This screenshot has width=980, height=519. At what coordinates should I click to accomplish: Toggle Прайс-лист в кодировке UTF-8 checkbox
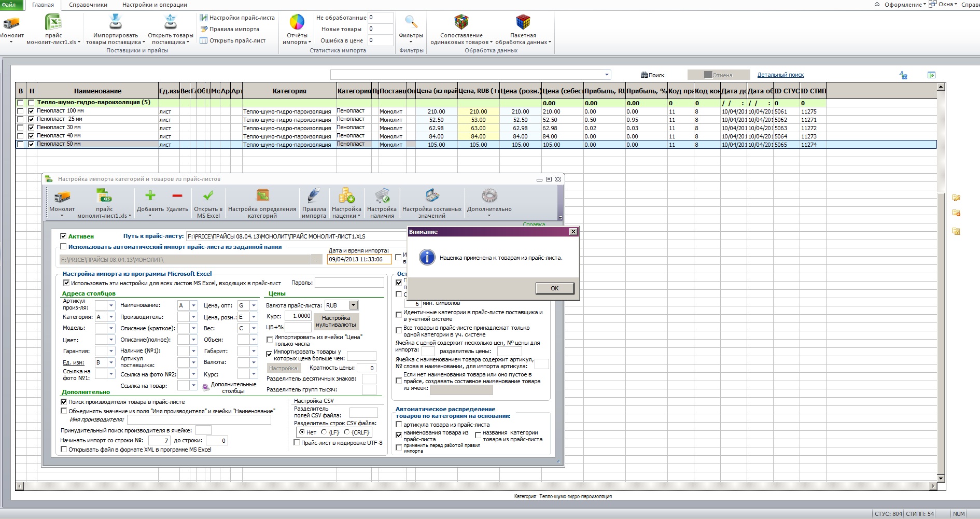pos(297,443)
